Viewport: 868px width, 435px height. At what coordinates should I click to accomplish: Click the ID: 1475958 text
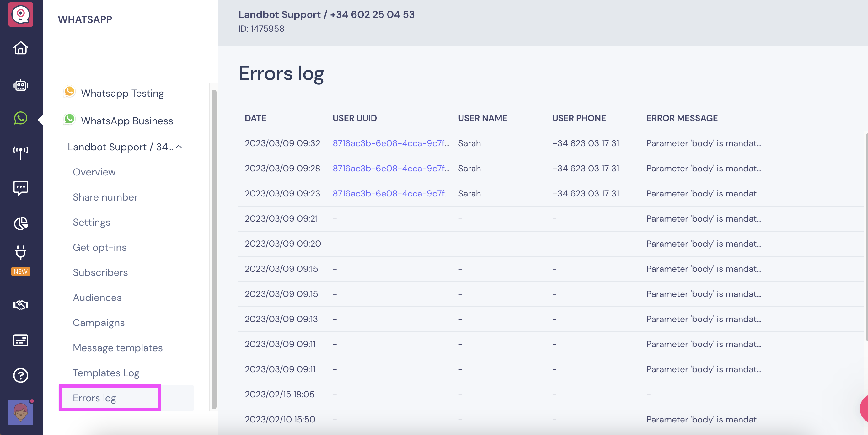pyautogui.click(x=261, y=29)
